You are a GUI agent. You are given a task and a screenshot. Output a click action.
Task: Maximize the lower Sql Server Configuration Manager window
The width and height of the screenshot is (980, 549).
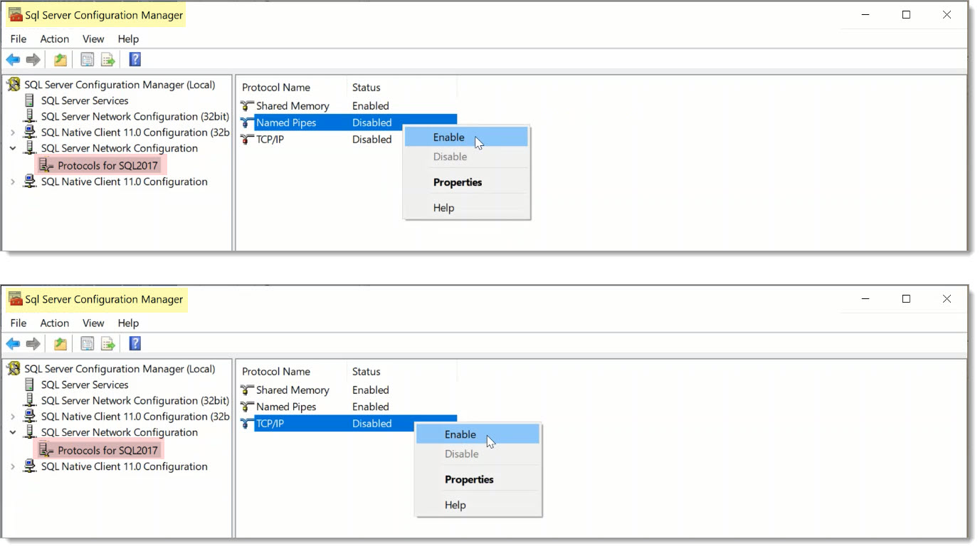click(x=906, y=299)
